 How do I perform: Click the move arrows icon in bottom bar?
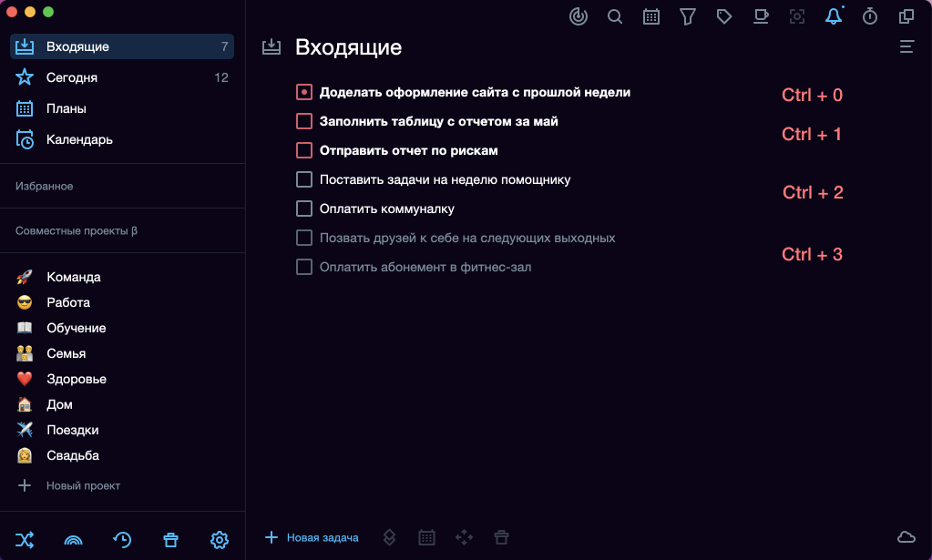coord(465,537)
